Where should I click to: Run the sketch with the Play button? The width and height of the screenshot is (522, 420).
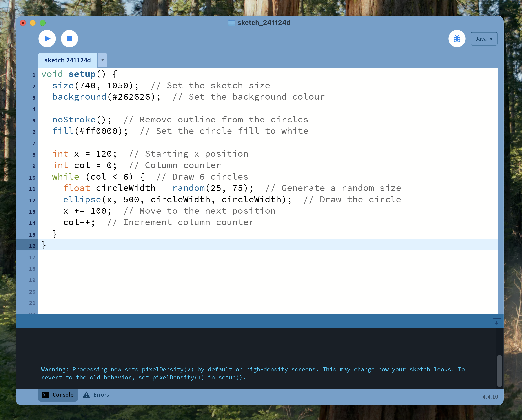[x=47, y=39]
